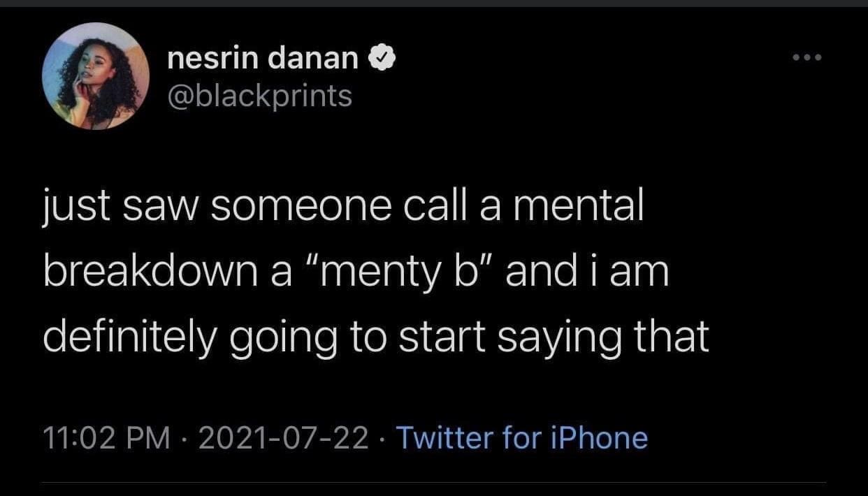Click the word "start" in the tweet
Viewport: 868px width, 496px height.
tap(440, 337)
